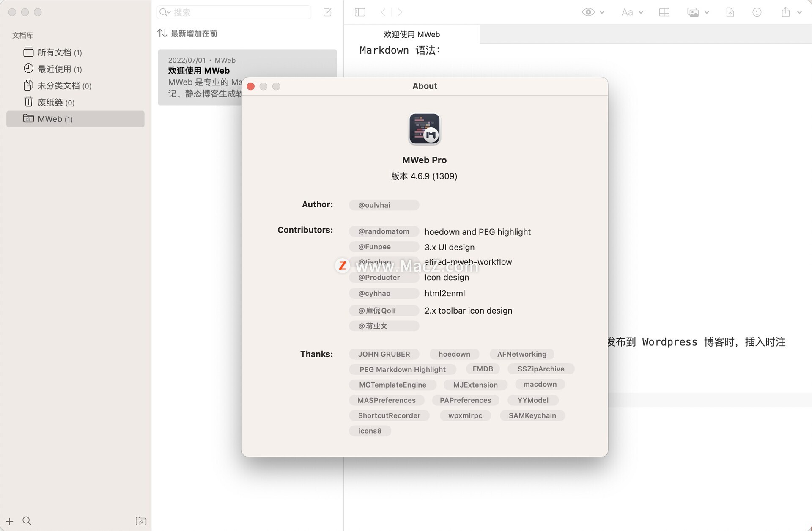Click the macdown thanks link
The height and width of the screenshot is (531, 812).
pyautogui.click(x=540, y=384)
